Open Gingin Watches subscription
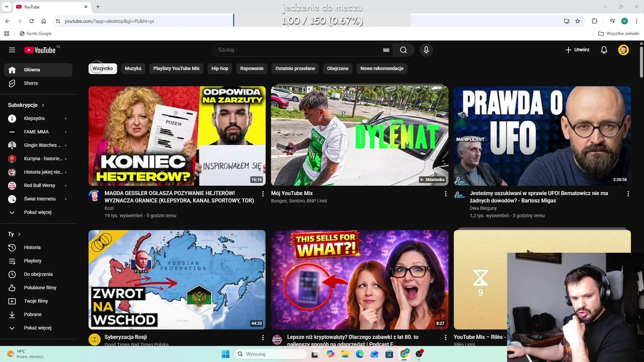The width and height of the screenshot is (644, 362). coord(38,145)
